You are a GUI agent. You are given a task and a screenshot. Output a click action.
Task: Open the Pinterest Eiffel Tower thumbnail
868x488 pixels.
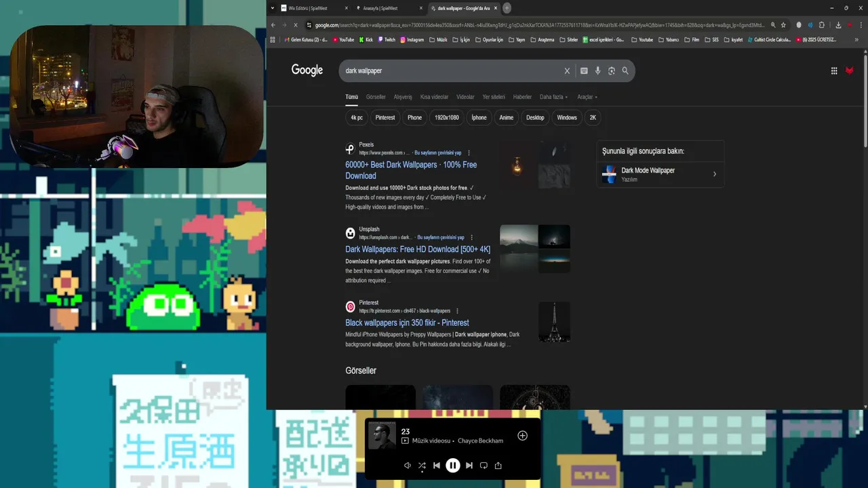pos(554,323)
